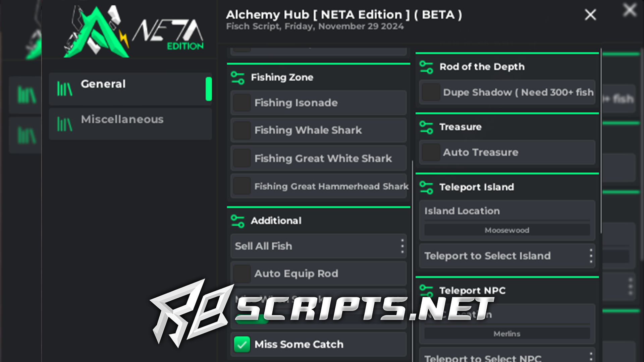The width and height of the screenshot is (644, 362).
Task: Enable Fishing Whale Shark option
Action: tap(243, 130)
